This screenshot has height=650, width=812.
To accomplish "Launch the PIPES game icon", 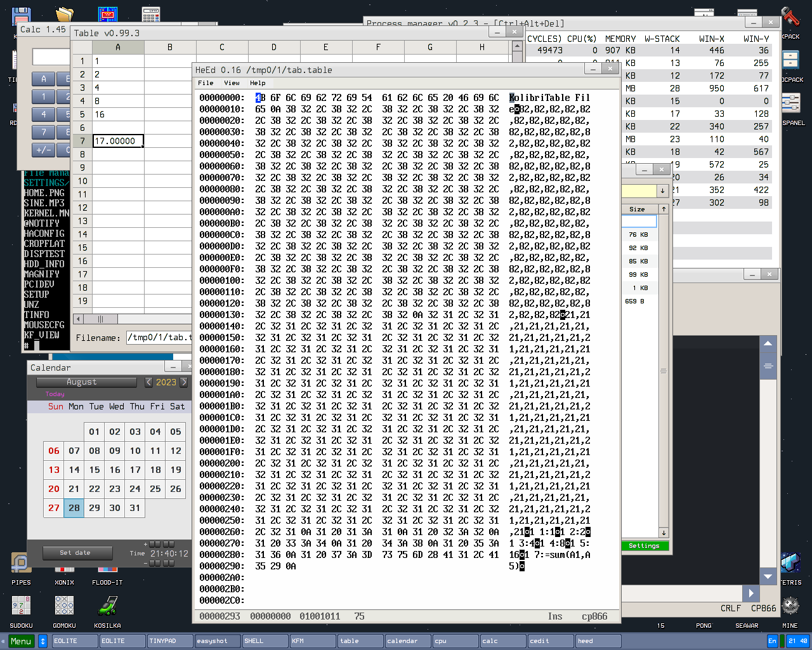I will pos(21,564).
